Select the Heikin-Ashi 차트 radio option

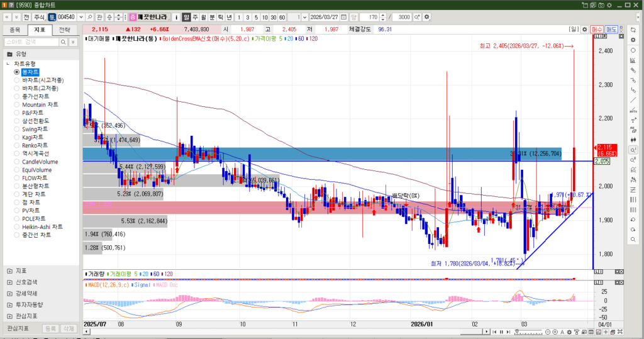[42, 227]
